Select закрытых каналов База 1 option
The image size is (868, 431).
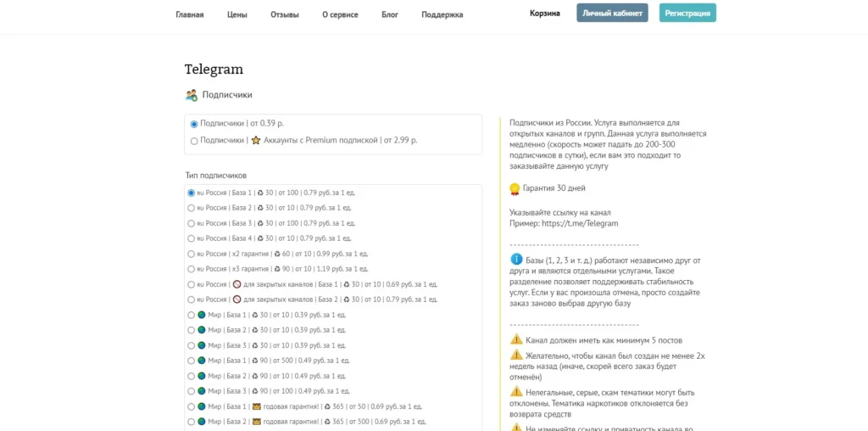(191, 284)
